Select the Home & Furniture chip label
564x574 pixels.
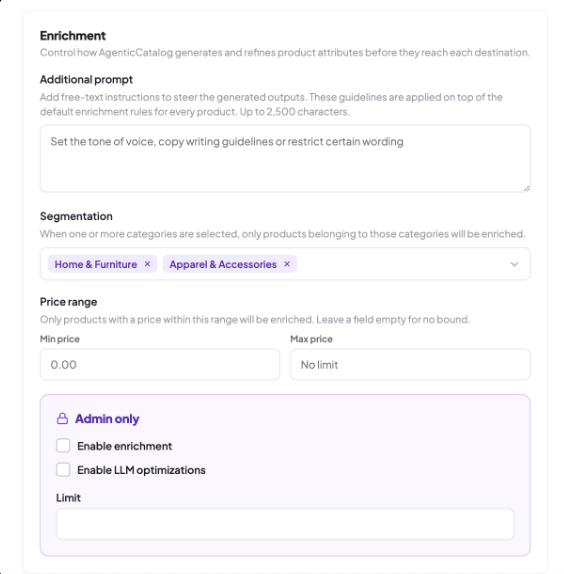tap(96, 264)
